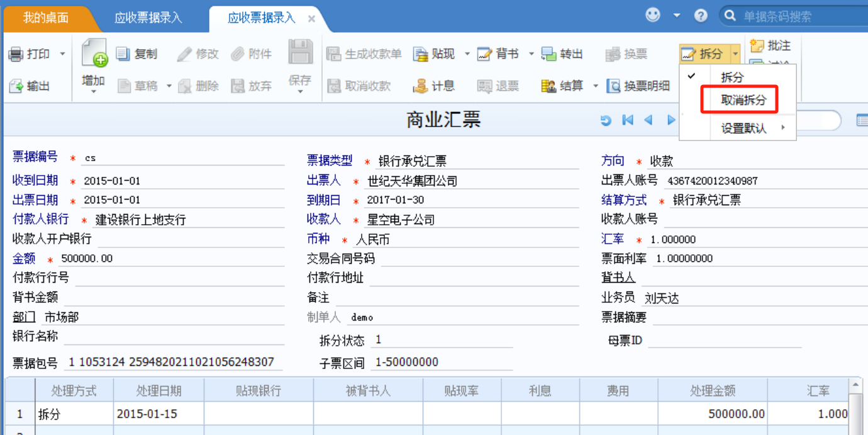The width and height of the screenshot is (868, 435).
Task: Click the Discount (贴现) icon
Action: (420, 54)
